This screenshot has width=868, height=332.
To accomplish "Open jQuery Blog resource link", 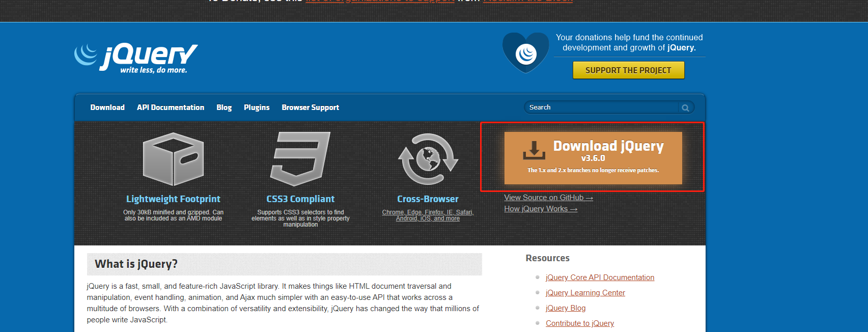I will click(566, 308).
